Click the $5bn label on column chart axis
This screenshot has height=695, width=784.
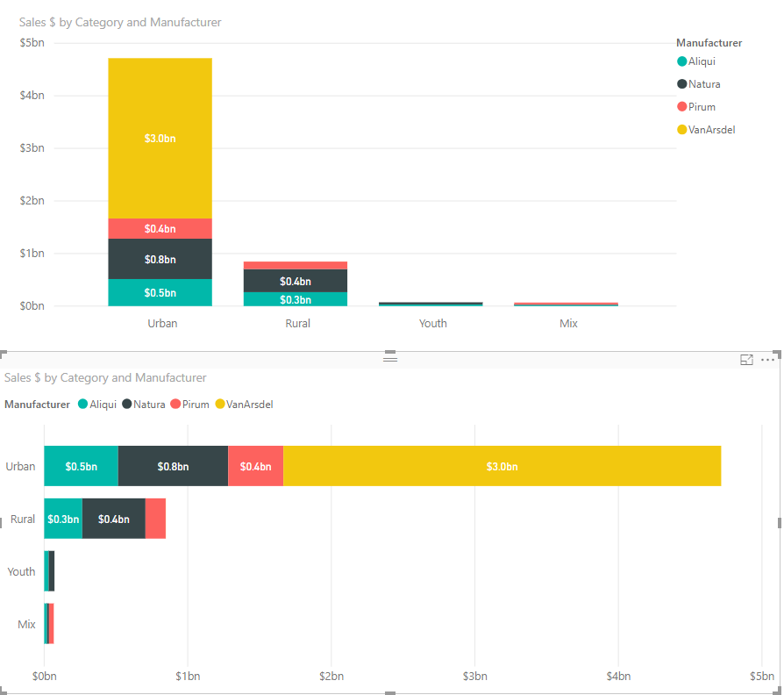click(x=32, y=43)
